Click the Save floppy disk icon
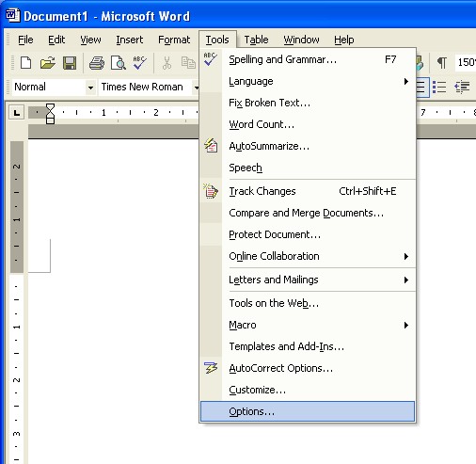 (x=70, y=62)
